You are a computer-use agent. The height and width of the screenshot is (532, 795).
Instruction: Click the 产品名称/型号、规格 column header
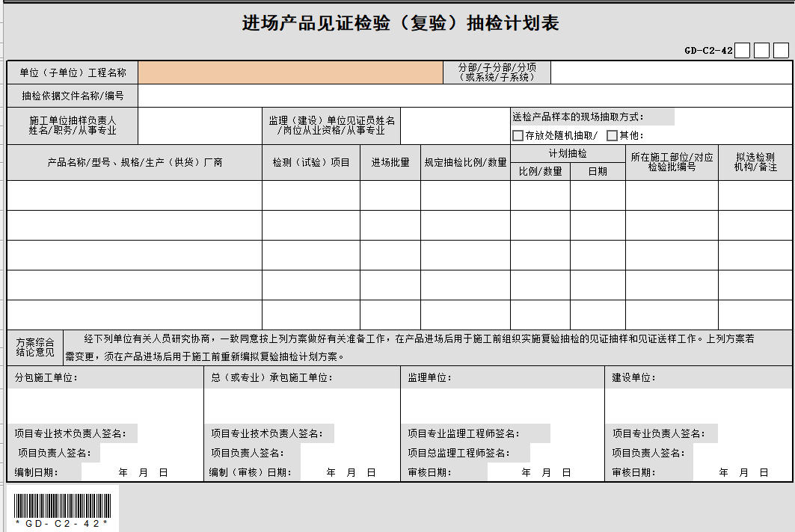[135, 163]
